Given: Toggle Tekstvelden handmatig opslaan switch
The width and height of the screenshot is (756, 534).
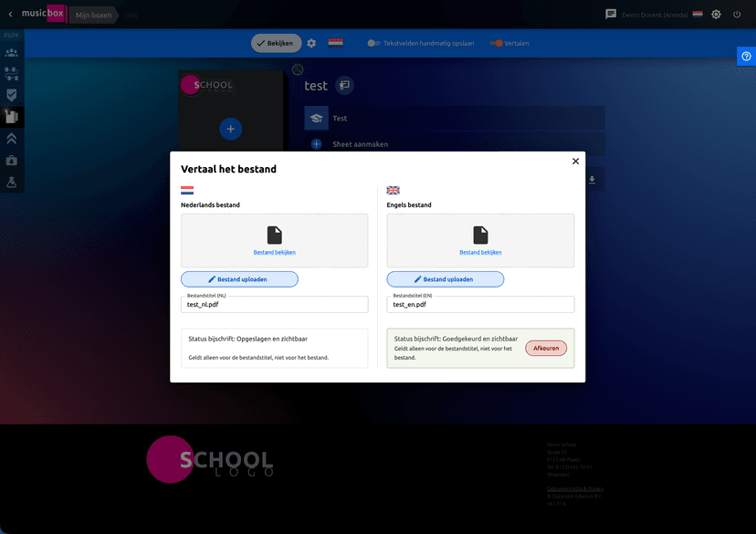Looking at the screenshot, I should click(x=373, y=43).
